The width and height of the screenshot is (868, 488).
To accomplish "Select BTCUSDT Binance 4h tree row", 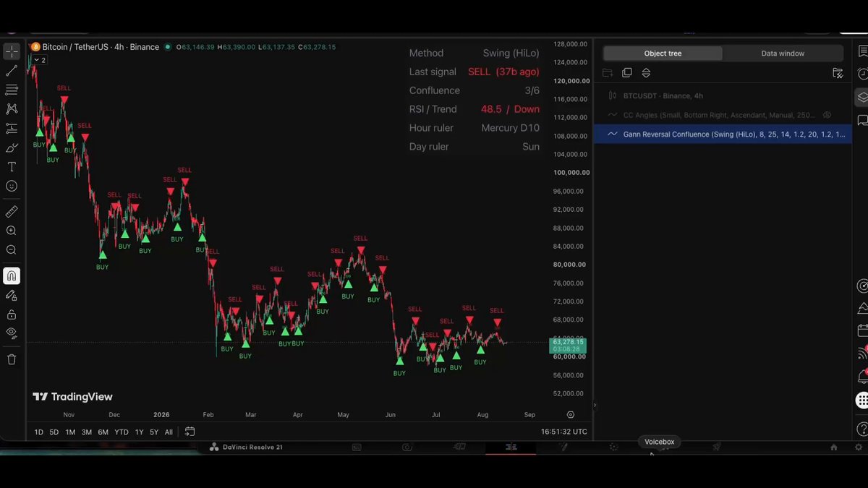I will [x=723, y=95].
